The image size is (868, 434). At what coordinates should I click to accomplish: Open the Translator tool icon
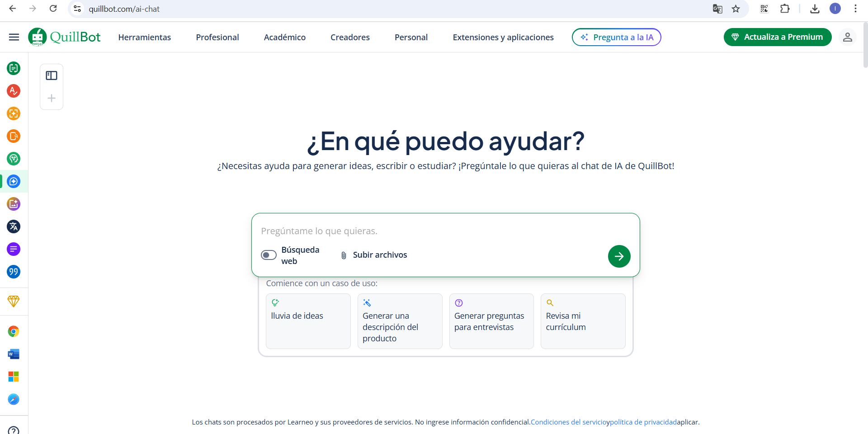coord(14,226)
